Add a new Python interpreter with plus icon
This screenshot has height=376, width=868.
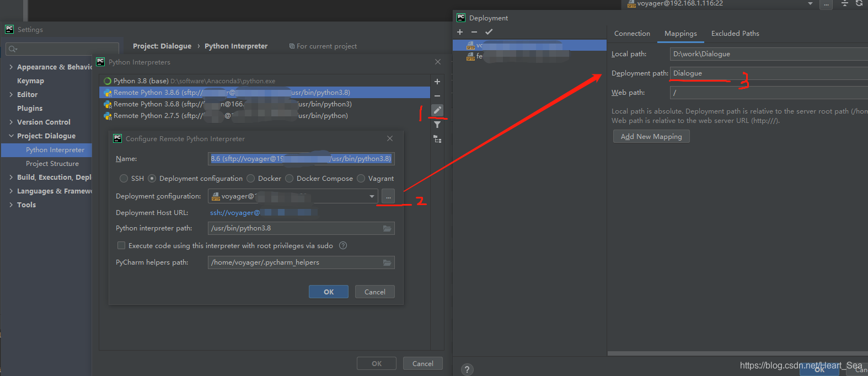[437, 82]
